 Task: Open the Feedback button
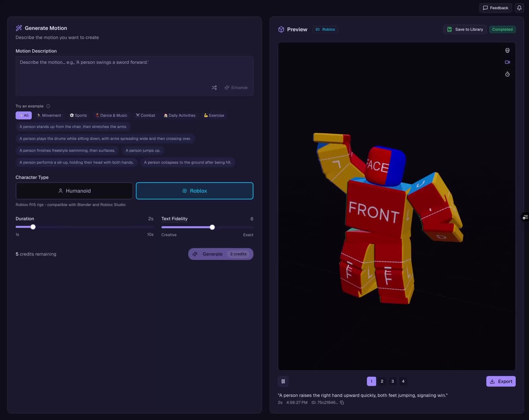tap(495, 8)
